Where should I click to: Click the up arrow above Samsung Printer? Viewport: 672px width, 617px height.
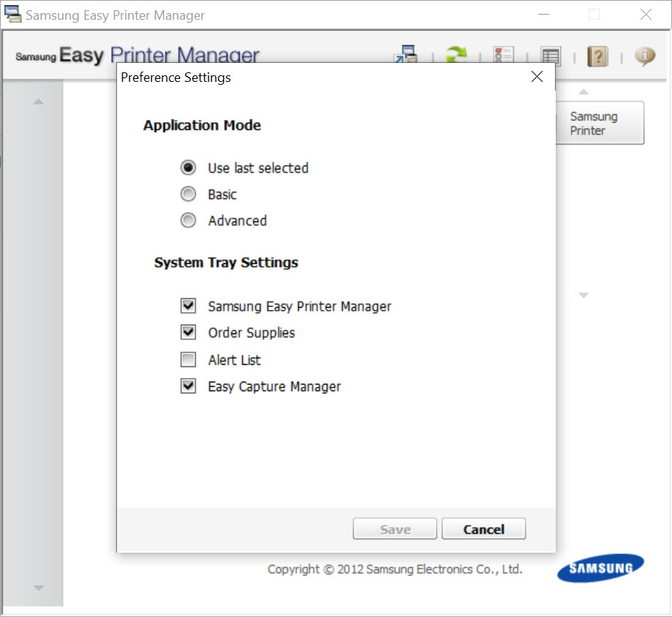[x=584, y=91]
